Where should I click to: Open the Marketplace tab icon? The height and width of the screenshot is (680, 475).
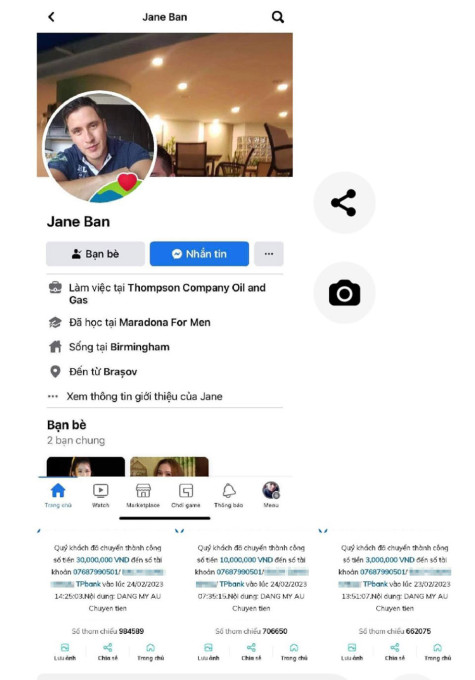click(143, 495)
